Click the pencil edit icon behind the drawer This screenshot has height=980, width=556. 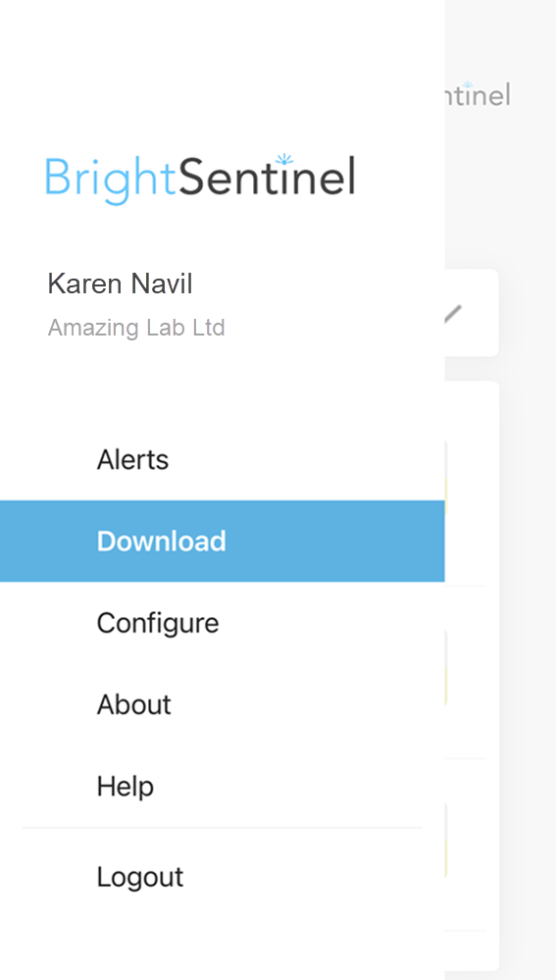tap(454, 313)
